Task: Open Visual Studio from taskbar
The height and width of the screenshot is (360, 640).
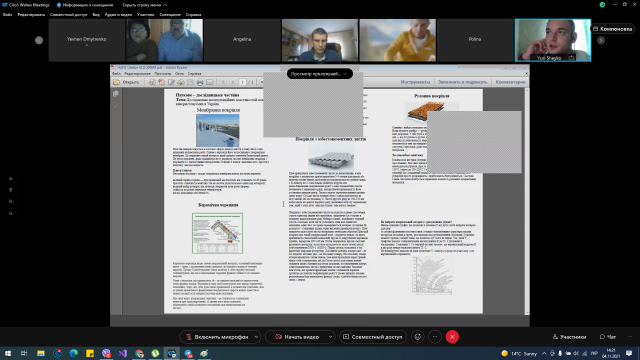Action: (x=122, y=353)
